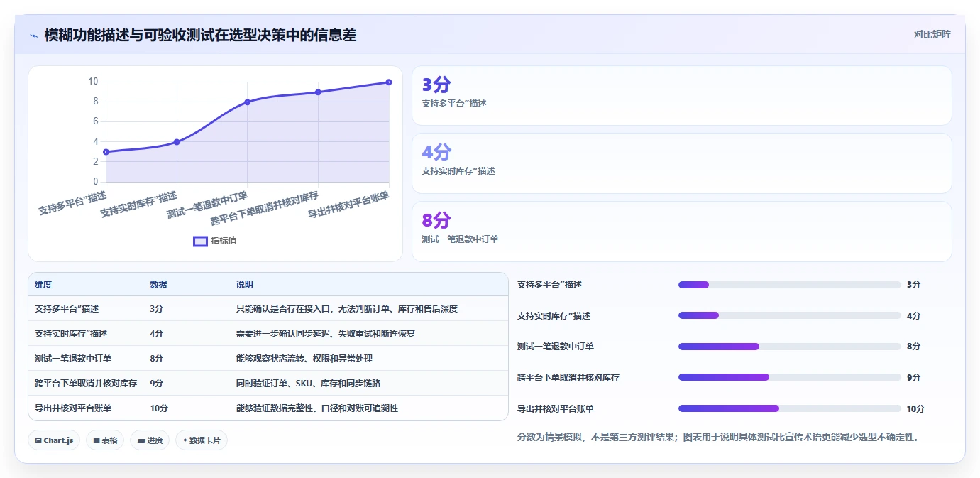Click the legend color box for 指标值
980x478 pixels.
[x=200, y=241]
